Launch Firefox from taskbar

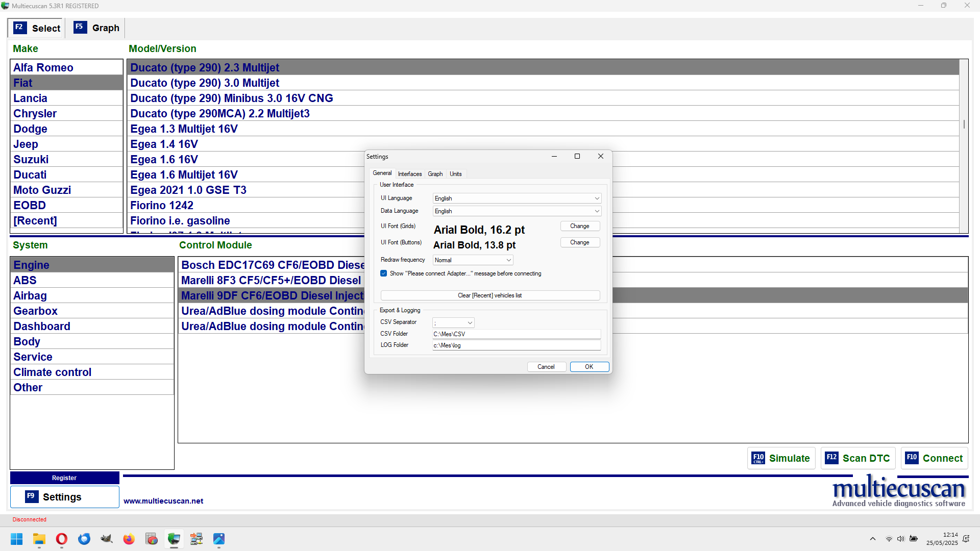click(129, 539)
